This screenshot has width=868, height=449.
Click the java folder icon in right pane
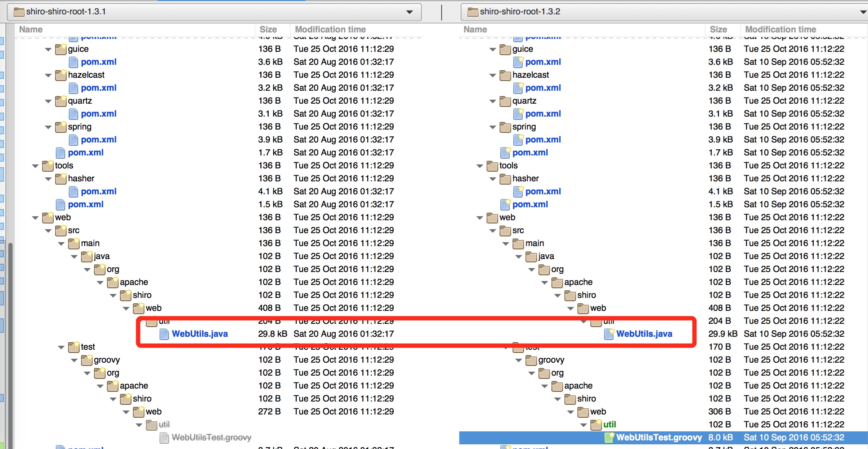(531, 257)
